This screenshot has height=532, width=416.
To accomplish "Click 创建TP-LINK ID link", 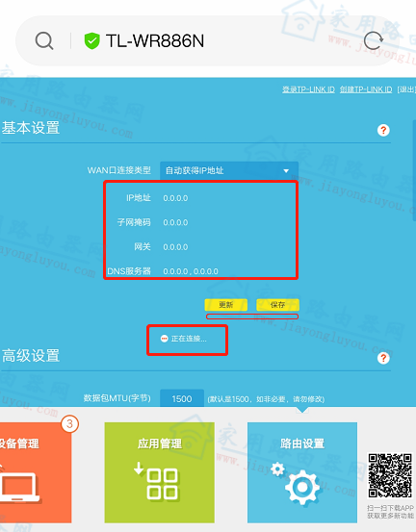I will pos(366,89).
